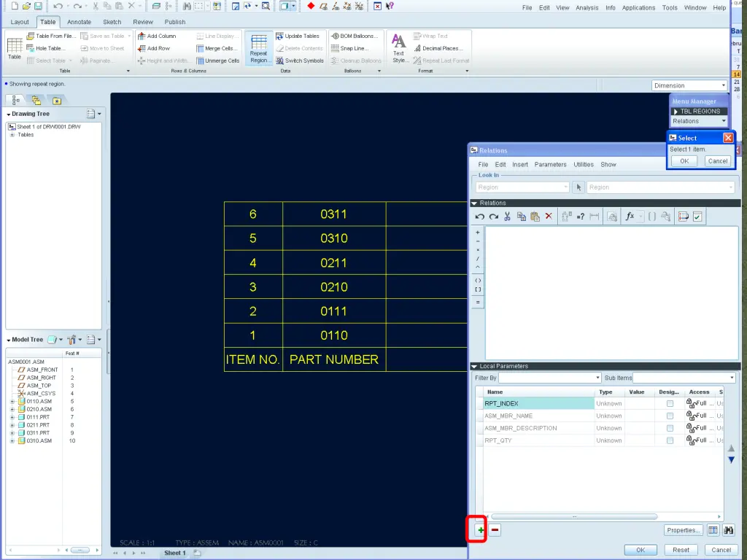The image size is (747, 560).
Task: Select the Sheet 1 tab at bottom
Action: tap(175, 553)
